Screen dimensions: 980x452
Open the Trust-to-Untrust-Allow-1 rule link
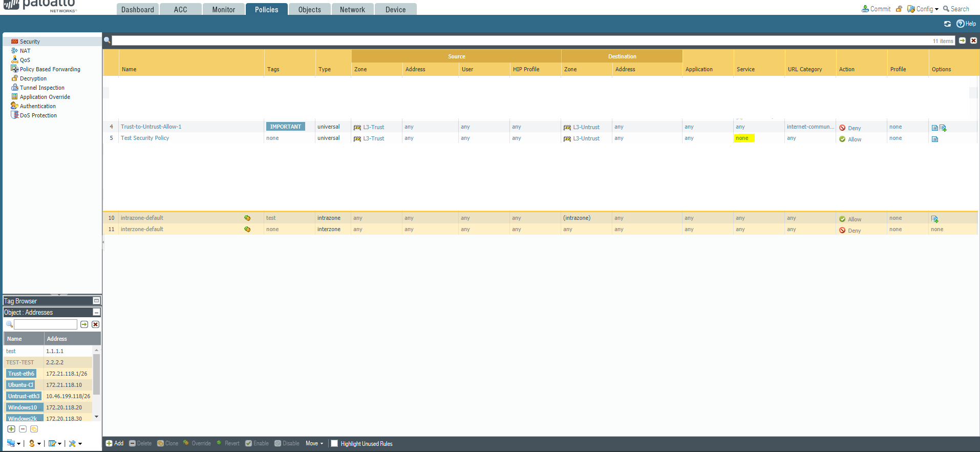(x=151, y=127)
